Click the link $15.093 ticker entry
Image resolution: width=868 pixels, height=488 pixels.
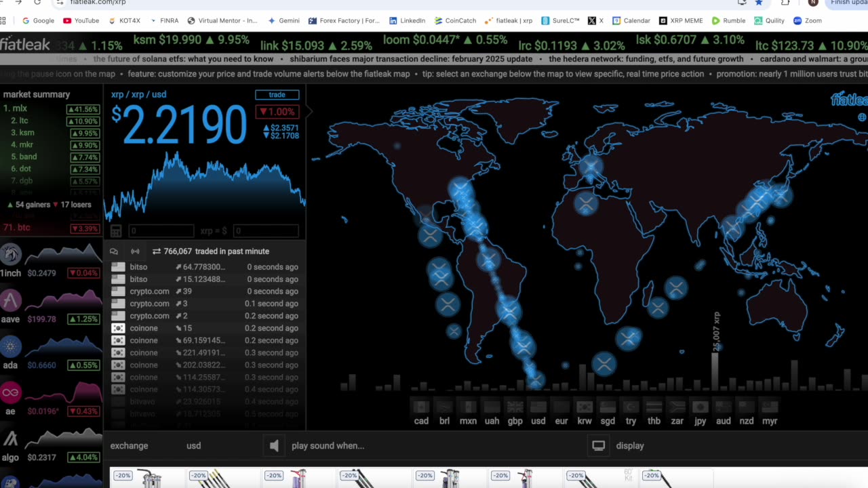316,45
